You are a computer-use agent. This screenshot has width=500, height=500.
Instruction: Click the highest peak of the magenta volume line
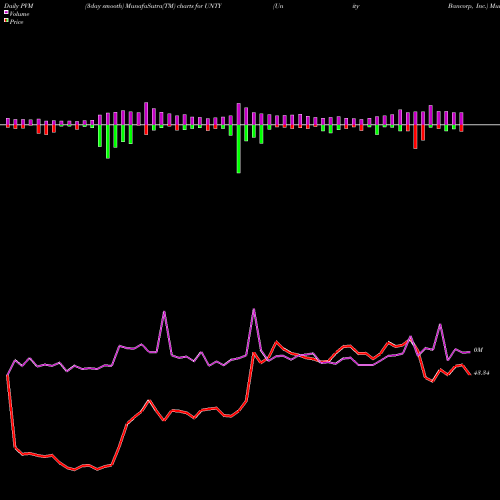254,309
